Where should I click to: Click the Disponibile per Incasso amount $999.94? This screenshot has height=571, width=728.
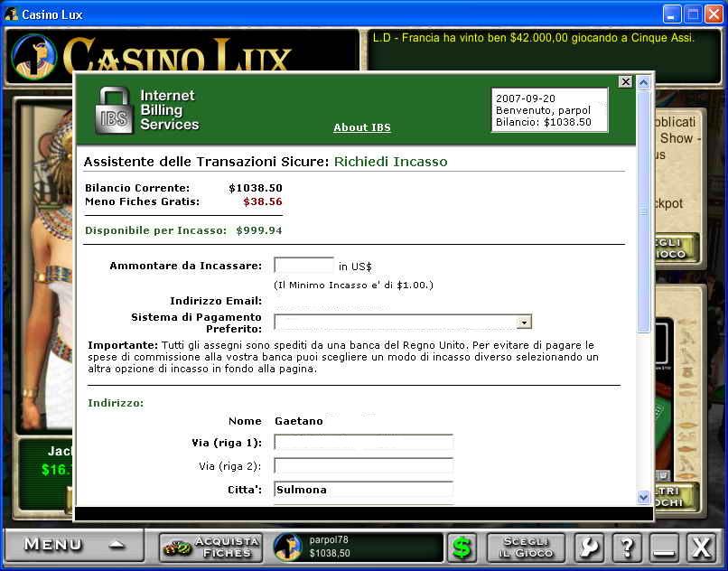259,230
